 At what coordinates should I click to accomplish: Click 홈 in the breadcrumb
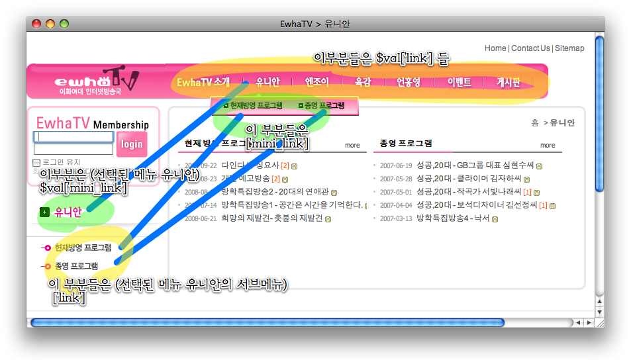[x=535, y=122]
